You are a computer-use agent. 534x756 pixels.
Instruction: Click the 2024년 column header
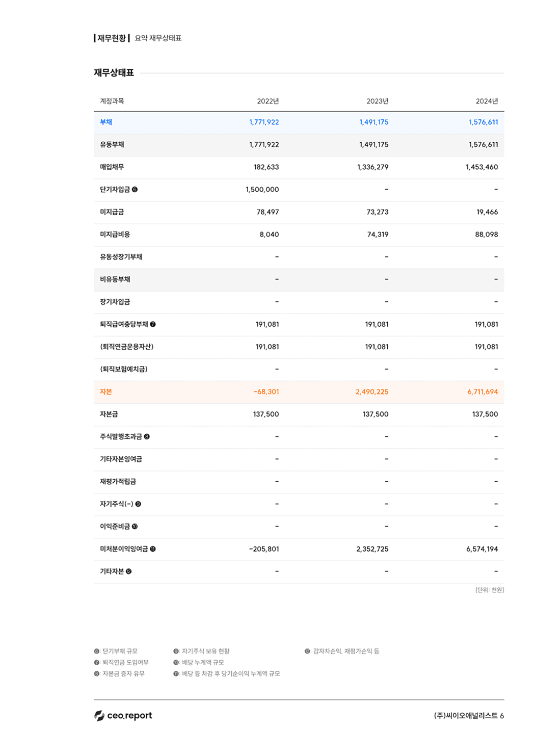click(x=486, y=100)
